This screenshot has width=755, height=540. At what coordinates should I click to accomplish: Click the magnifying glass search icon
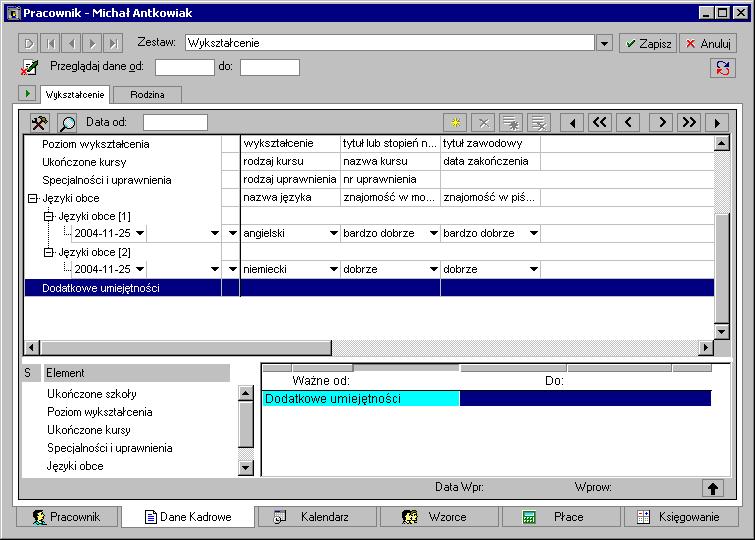[67, 123]
